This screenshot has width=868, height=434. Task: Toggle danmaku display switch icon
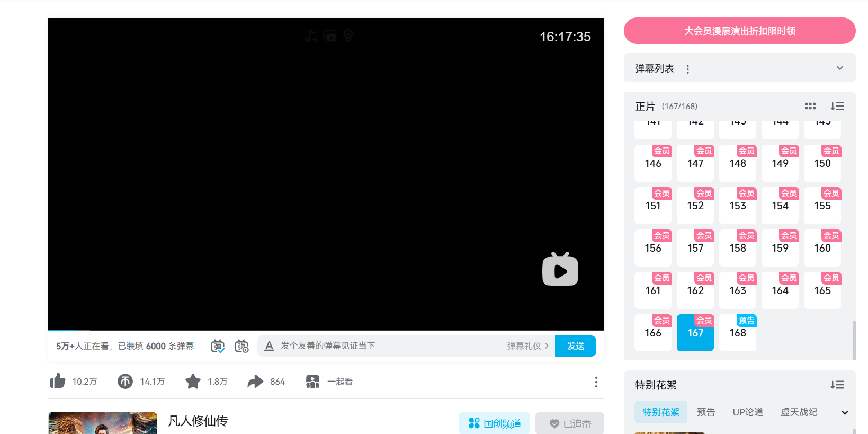(218, 346)
